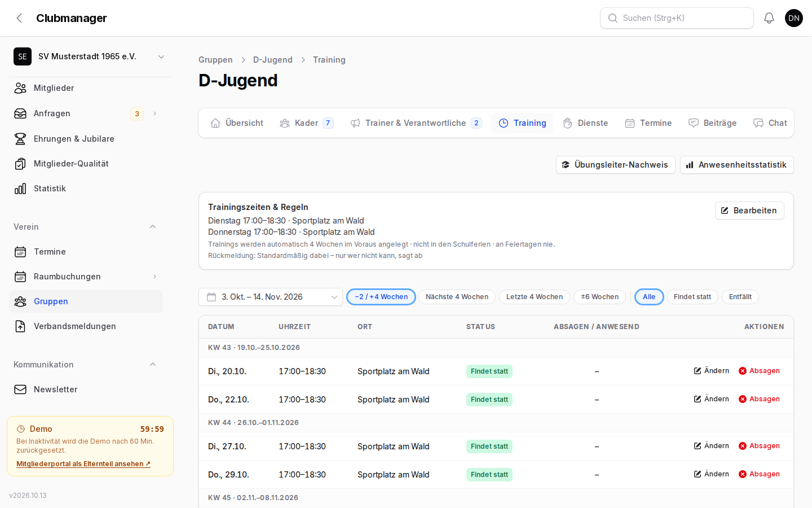812x508 pixels.
Task: Select the ±6 Wochen filter
Action: pos(599,297)
